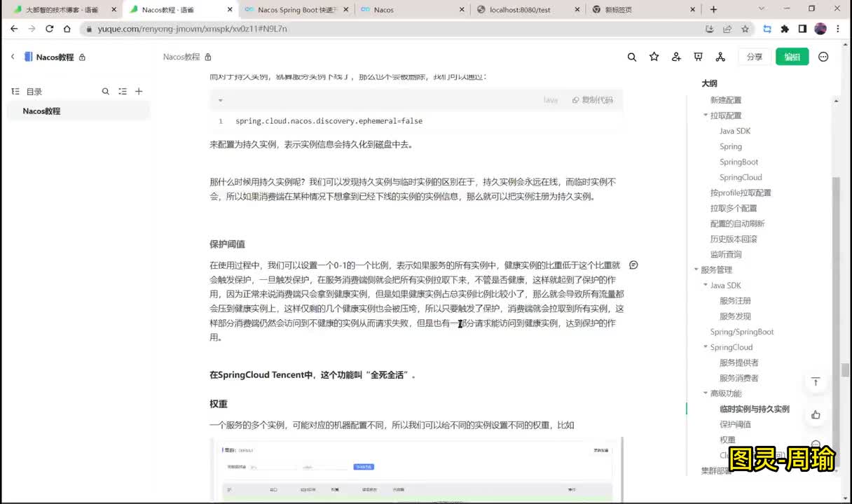Jump to SpringBoot in the outline
This screenshot has height=504, width=852.
[x=738, y=162]
